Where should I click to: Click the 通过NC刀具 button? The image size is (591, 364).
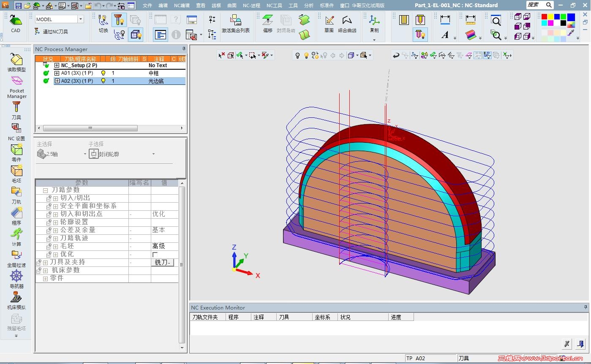click(51, 32)
